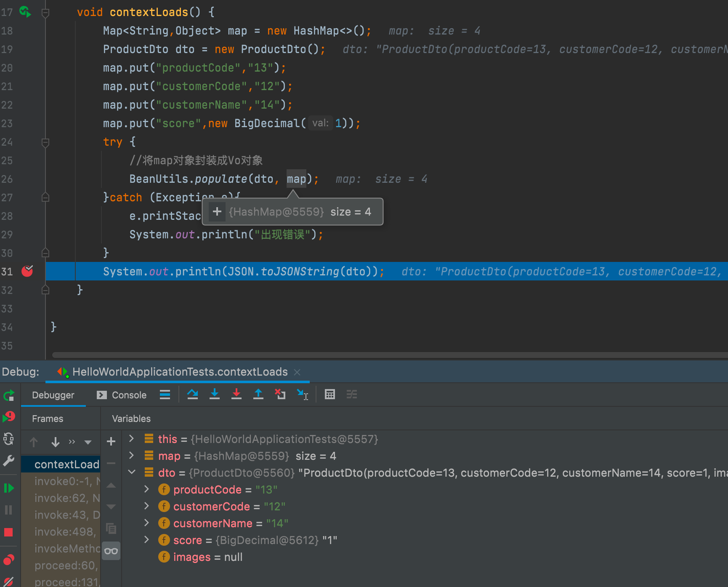Toggle Mute Breakpoints

[8, 582]
